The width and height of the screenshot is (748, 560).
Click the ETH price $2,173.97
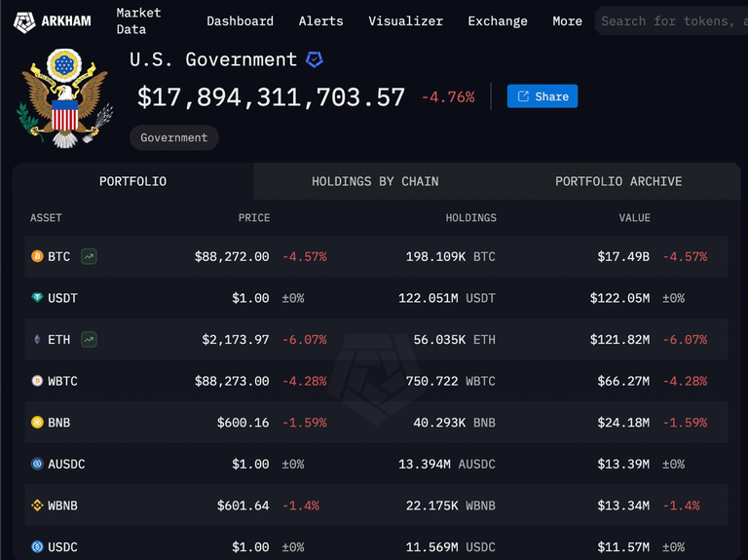[236, 340]
